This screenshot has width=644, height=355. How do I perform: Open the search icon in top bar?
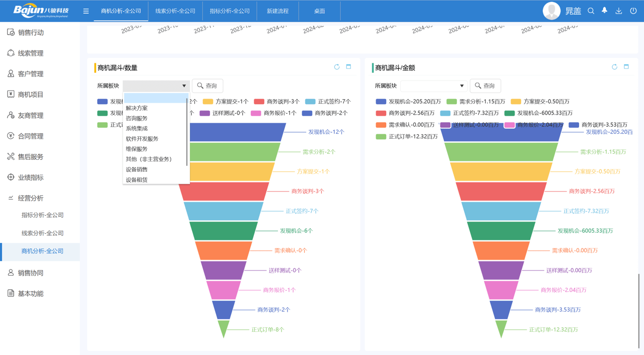[591, 11]
